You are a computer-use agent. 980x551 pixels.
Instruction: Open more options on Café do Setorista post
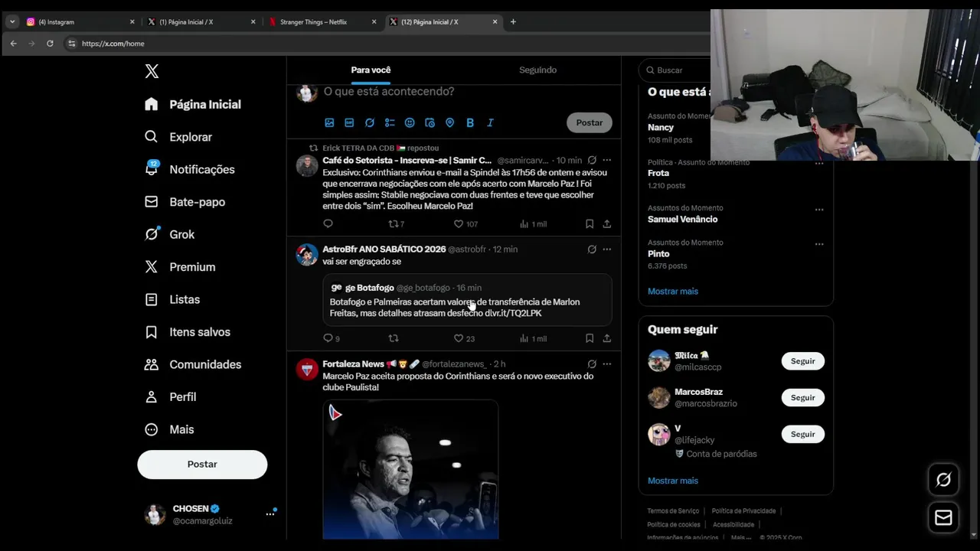[607, 161]
